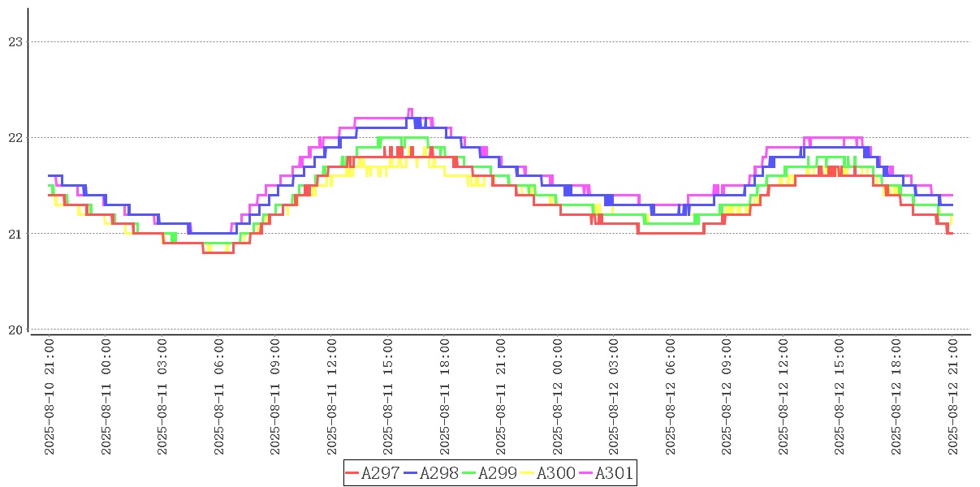Screen dimensions: 980x487
Task: Click the y-axis value 23 label
Action: click(15, 42)
